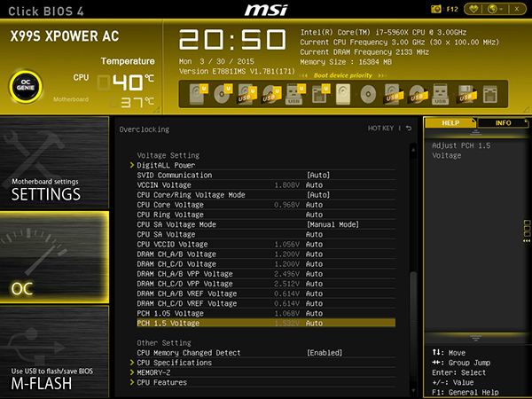The width and height of the screenshot is (532, 399).
Task: Select the DRAM CH_A/B Voltage row
Action: coord(266,254)
